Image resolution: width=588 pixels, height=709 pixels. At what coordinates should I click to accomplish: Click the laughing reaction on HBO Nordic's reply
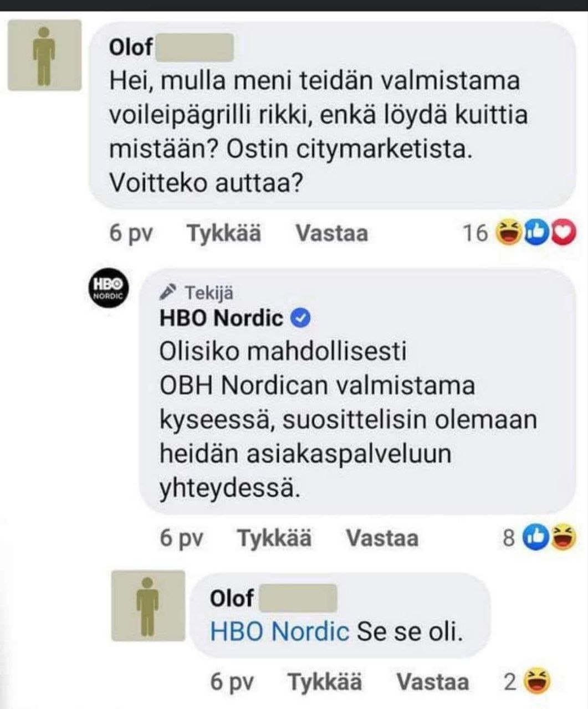(x=564, y=537)
